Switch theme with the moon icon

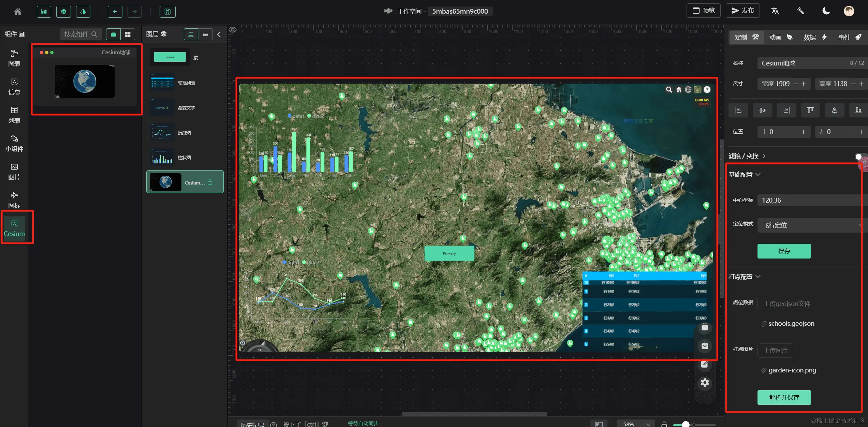click(826, 11)
